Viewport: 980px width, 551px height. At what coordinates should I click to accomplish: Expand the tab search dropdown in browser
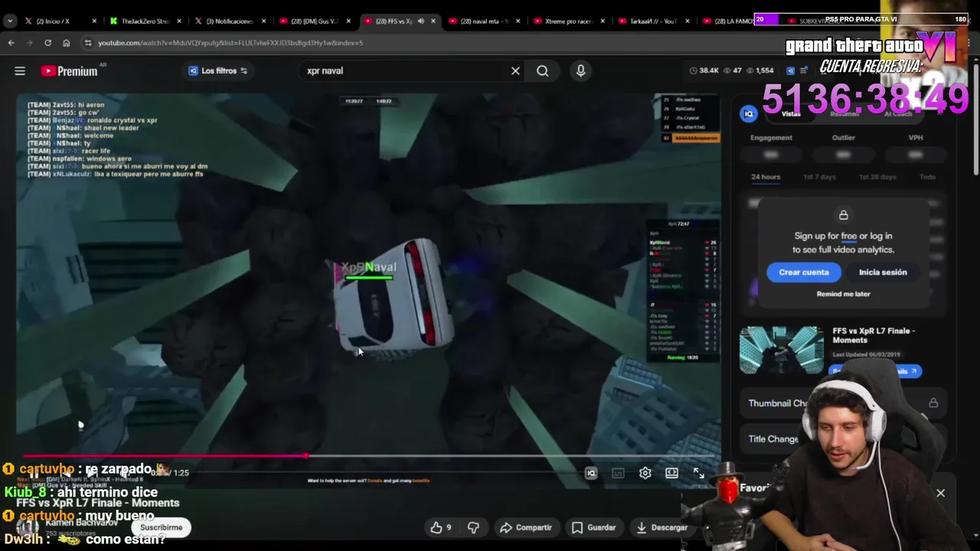click(x=10, y=21)
